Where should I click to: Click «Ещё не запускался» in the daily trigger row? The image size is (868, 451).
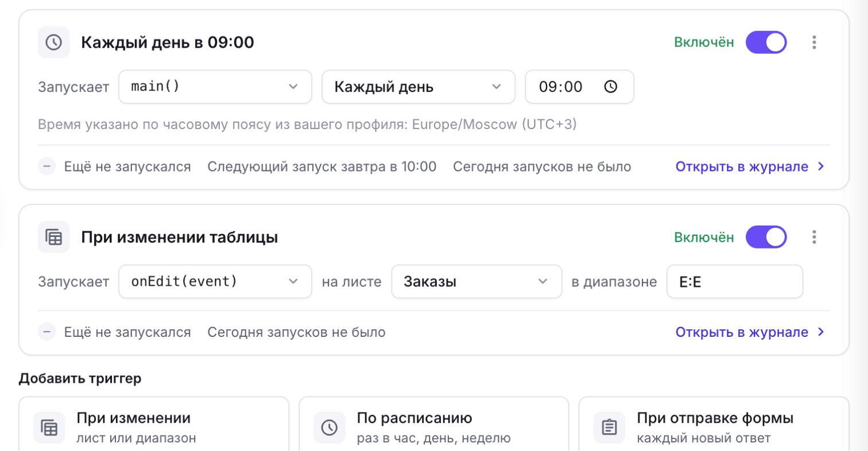click(127, 167)
